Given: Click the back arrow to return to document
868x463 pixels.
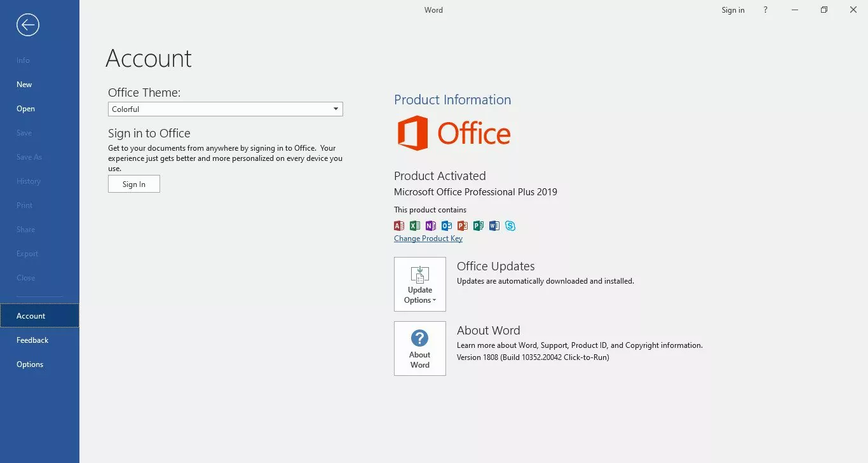Looking at the screenshot, I should pyautogui.click(x=28, y=25).
